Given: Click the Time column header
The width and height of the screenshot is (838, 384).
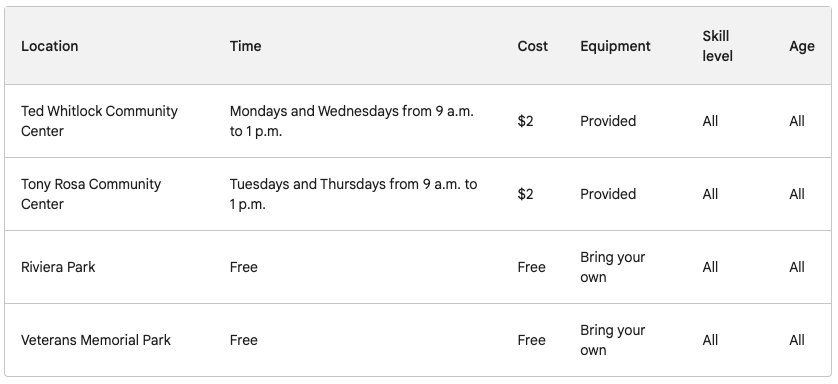Looking at the screenshot, I should [x=245, y=46].
